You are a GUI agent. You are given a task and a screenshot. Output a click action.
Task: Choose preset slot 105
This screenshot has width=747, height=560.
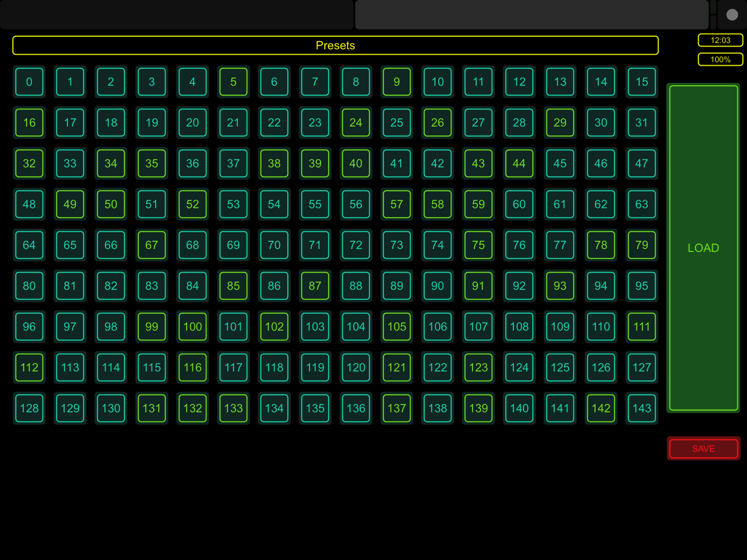point(397,327)
